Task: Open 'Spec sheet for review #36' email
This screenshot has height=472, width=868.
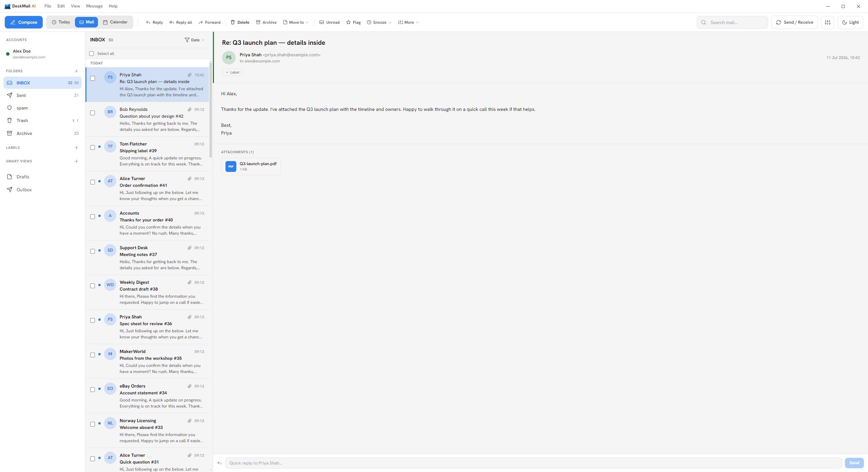Action: (147, 327)
